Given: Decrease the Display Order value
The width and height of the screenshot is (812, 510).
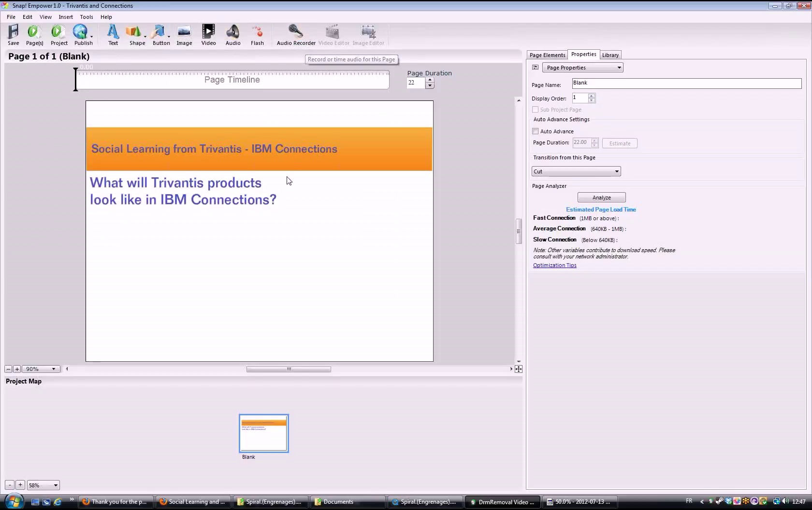Looking at the screenshot, I should click(592, 100).
